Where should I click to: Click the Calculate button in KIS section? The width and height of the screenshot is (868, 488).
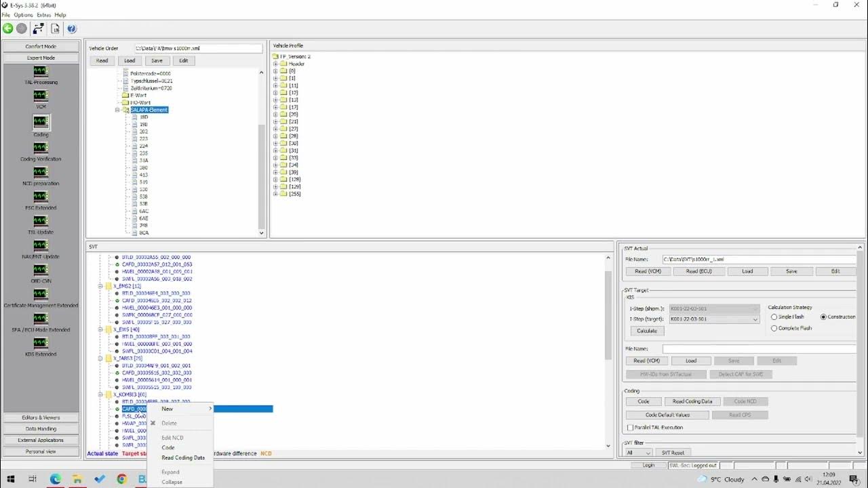[x=647, y=331]
